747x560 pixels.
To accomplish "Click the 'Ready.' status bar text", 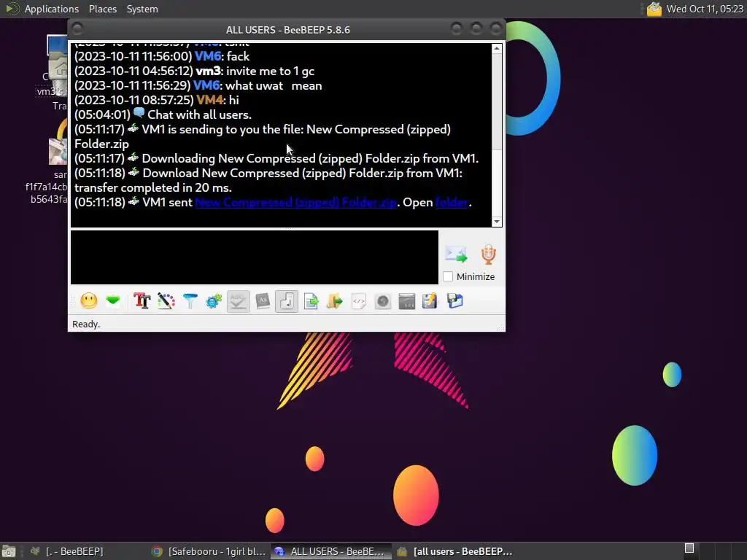I will 86,324.
